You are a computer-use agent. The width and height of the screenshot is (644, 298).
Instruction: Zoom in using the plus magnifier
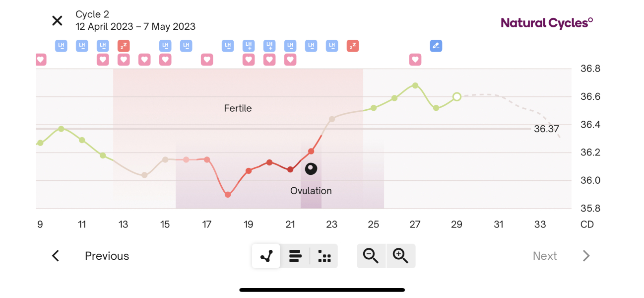(x=400, y=256)
